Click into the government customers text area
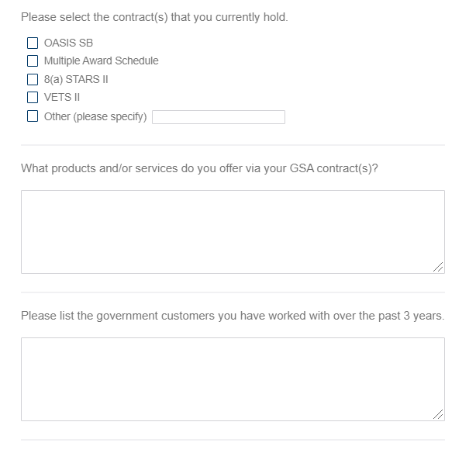Image resolution: width=476 pixels, height=453 pixels. pyautogui.click(x=233, y=379)
